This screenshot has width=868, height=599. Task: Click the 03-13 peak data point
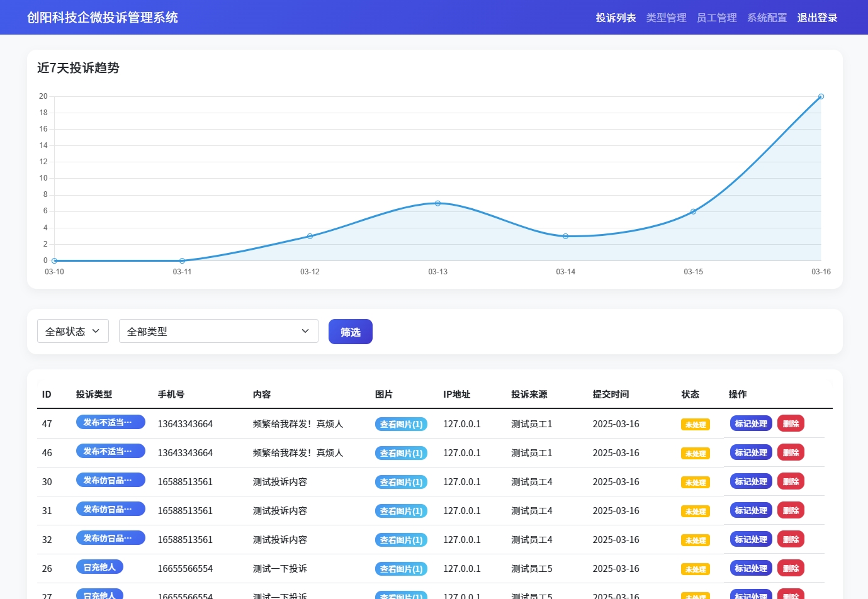pyautogui.click(x=437, y=203)
